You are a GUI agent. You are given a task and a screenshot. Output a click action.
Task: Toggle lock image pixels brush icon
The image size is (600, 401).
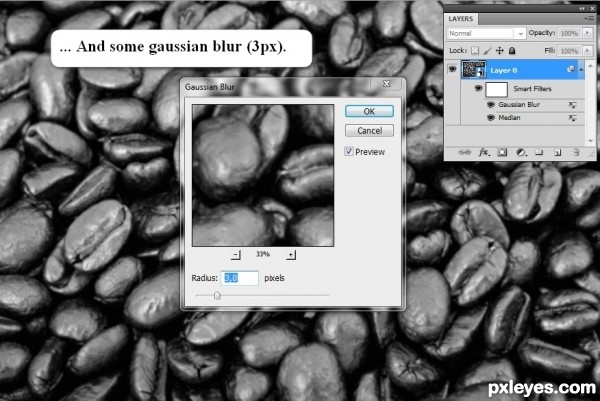(x=488, y=50)
